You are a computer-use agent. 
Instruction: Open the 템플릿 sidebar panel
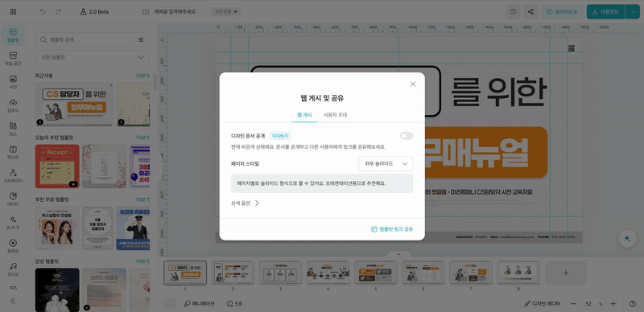[13, 35]
